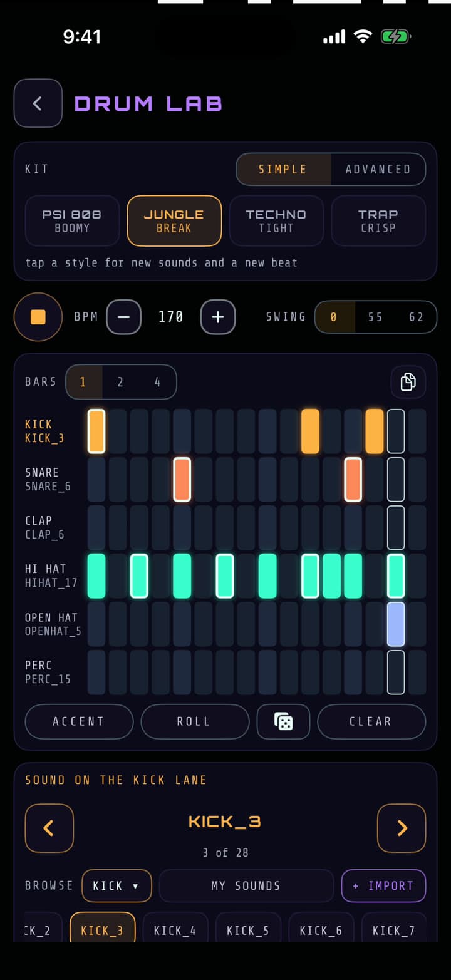Toggle the first step on clap lane
Image resolution: width=451 pixels, height=980 pixels.
pyautogui.click(x=96, y=527)
